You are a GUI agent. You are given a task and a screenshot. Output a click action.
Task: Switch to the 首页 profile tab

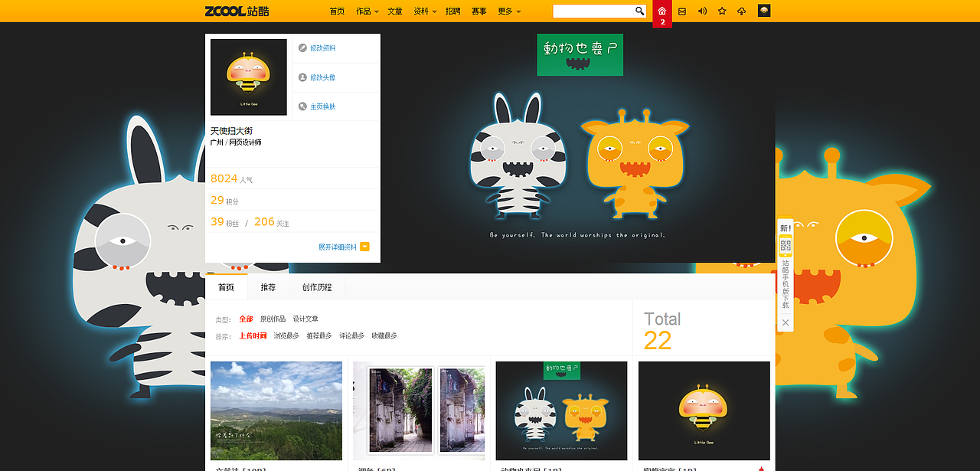click(226, 287)
